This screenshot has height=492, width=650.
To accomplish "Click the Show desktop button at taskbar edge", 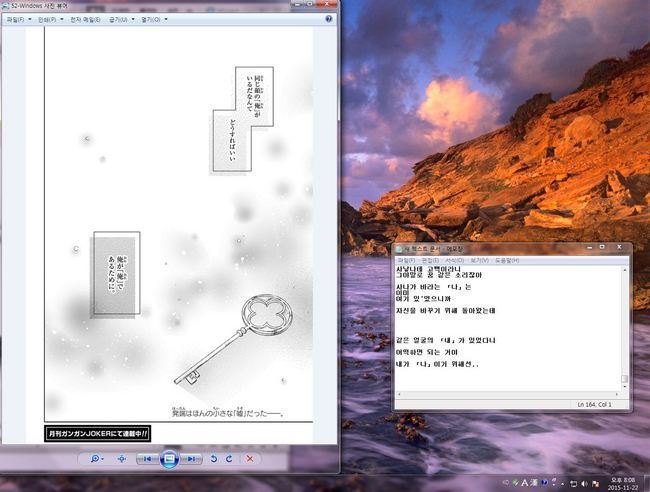I will click(647, 483).
